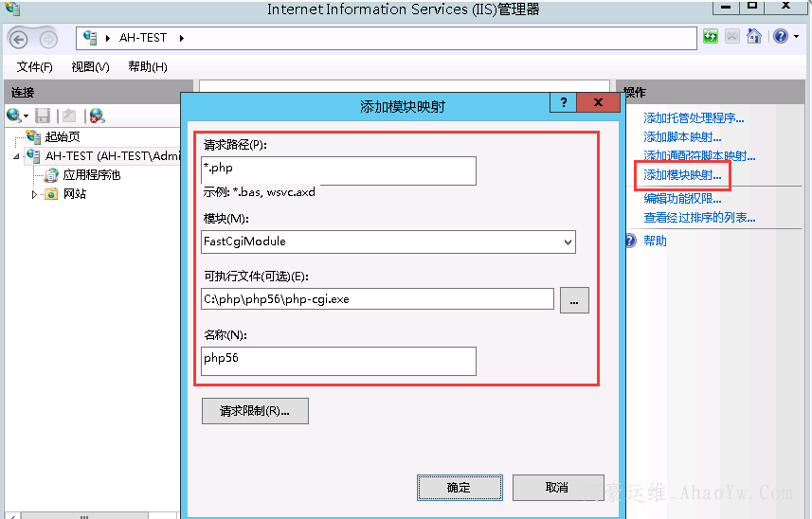Click the forward navigation arrow

tap(46, 38)
